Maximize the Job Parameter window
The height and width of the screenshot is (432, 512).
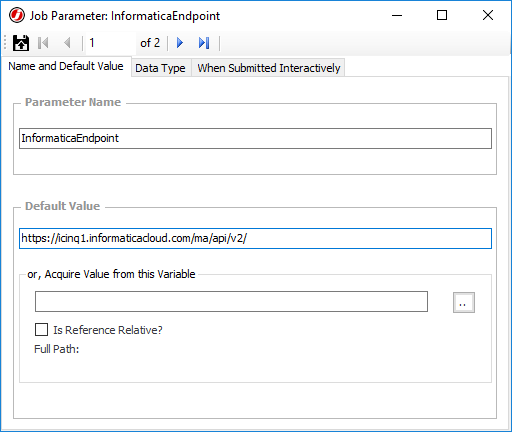coord(442,15)
